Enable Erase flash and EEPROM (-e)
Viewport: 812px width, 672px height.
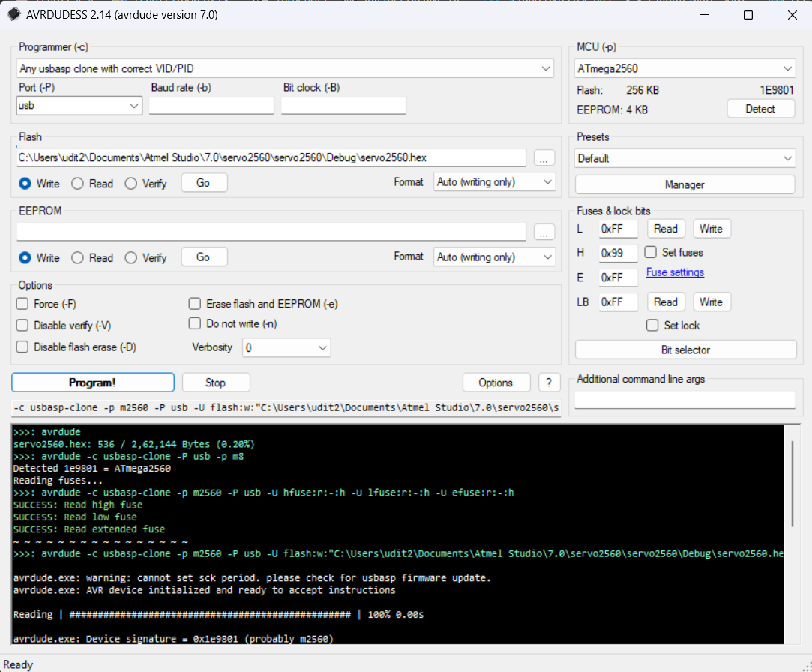pos(194,303)
